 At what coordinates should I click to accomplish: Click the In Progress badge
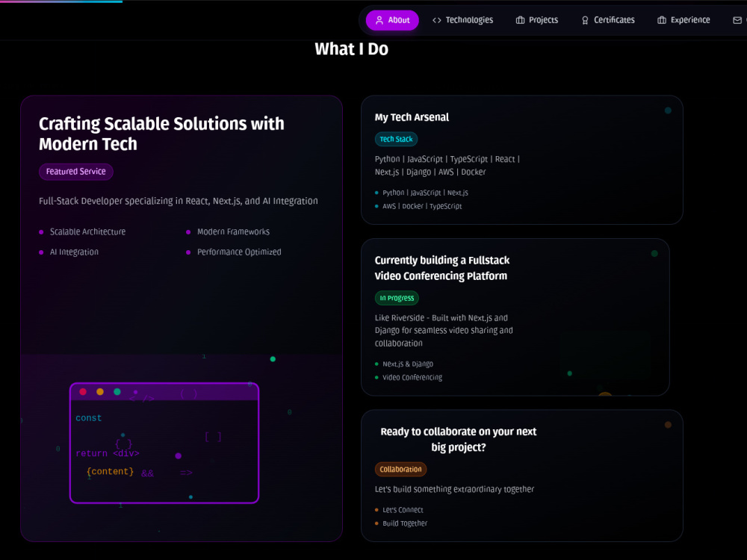click(x=397, y=298)
